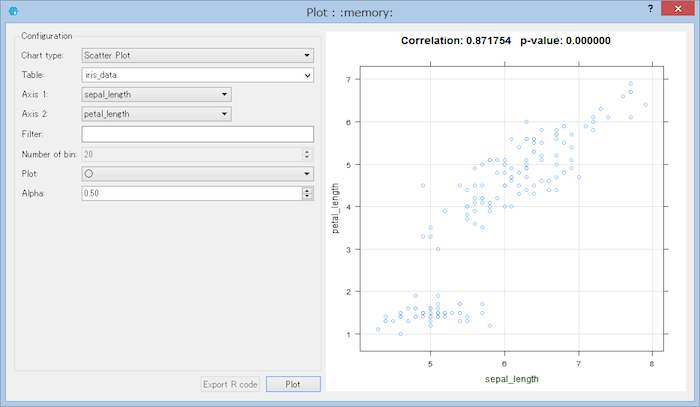Click the petal_length y-axis label
The height and width of the screenshot is (407, 700).
335,208
